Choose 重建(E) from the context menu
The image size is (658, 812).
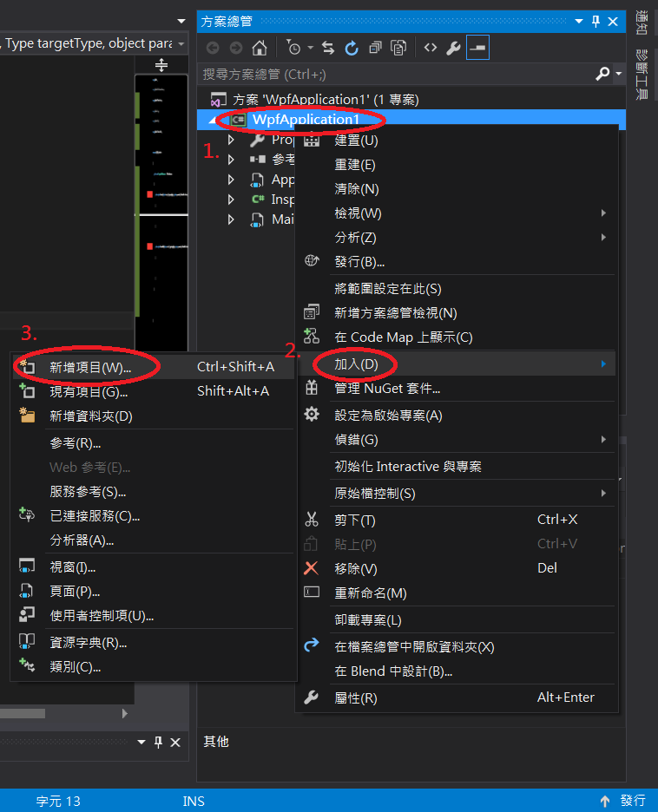pos(457,165)
